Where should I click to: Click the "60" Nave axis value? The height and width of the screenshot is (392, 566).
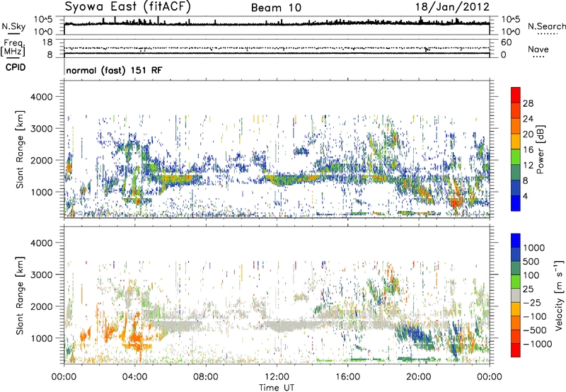[506, 42]
